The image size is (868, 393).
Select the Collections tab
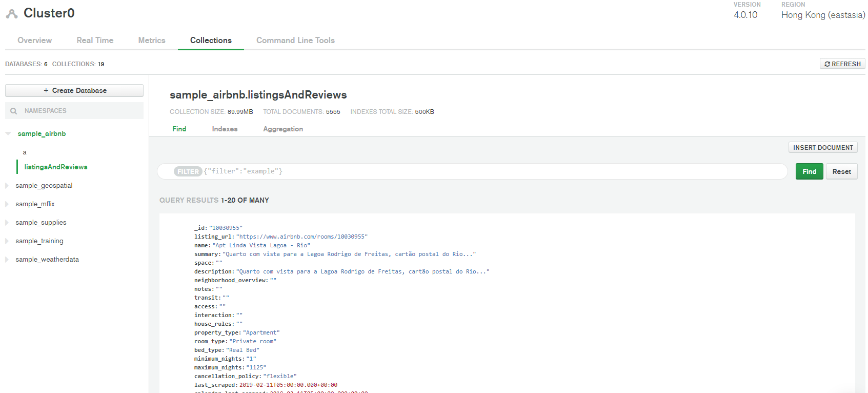tap(211, 40)
